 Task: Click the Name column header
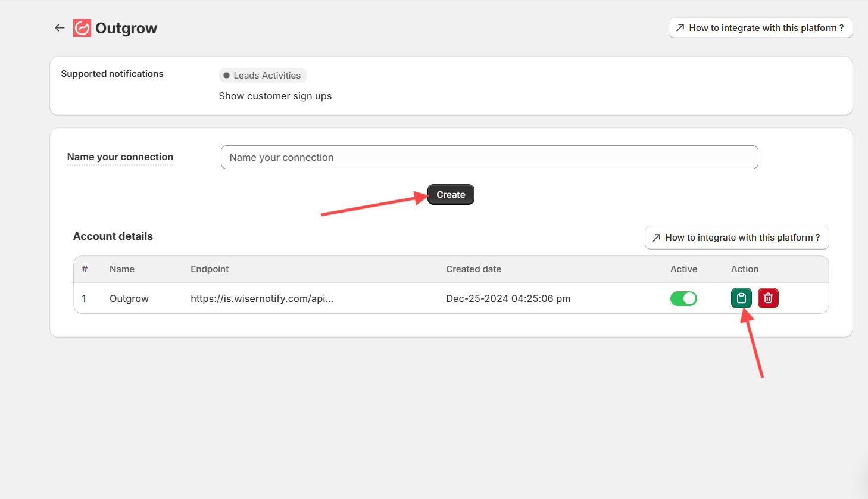(122, 269)
